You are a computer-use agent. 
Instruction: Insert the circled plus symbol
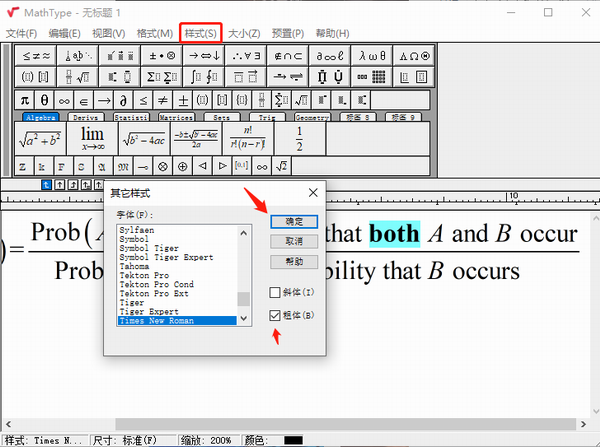[183, 166]
